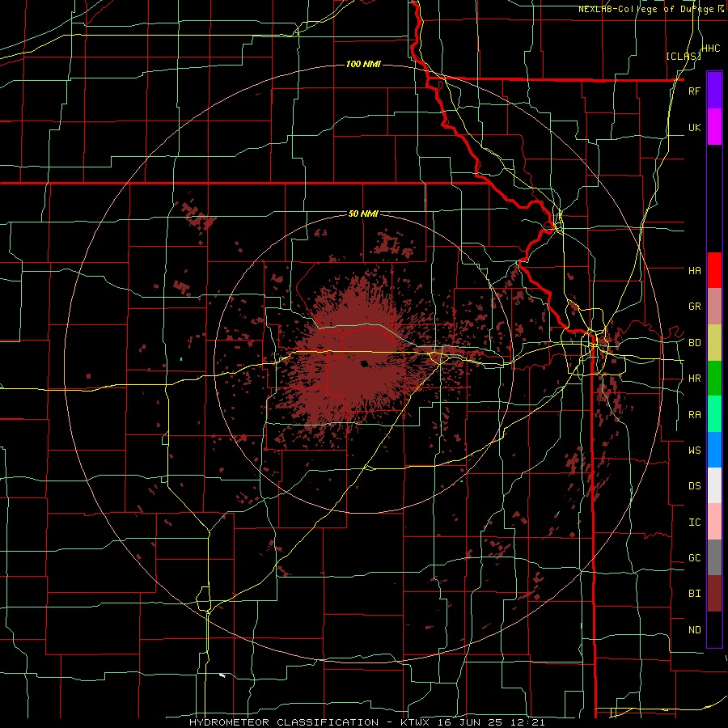
Task: Click the RF purple legend swatch
Action: click(714, 91)
